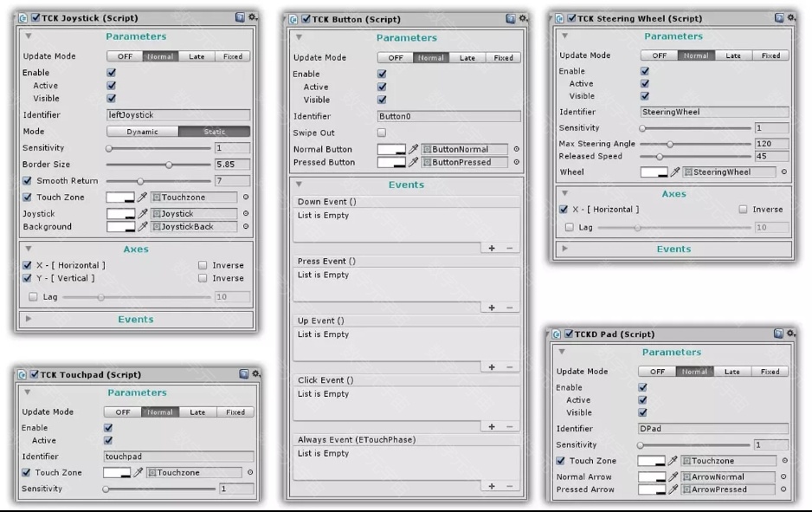Collapse Axes section in Steering Wheel
This screenshot has height=512, width=812.
(565, 193)
